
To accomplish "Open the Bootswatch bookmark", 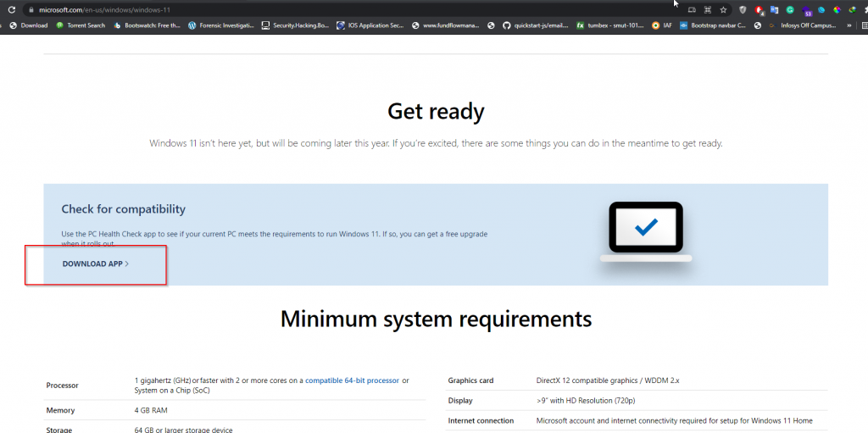I will tap(147, 25).
